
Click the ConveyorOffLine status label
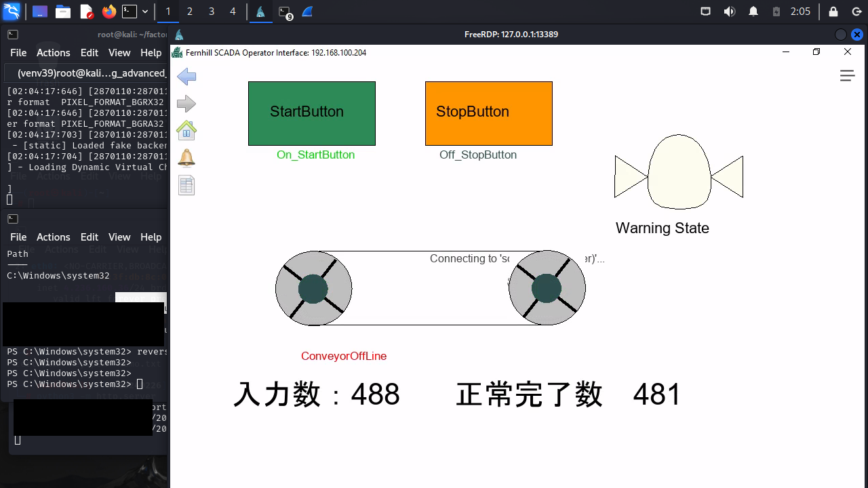tap(344, 357)
